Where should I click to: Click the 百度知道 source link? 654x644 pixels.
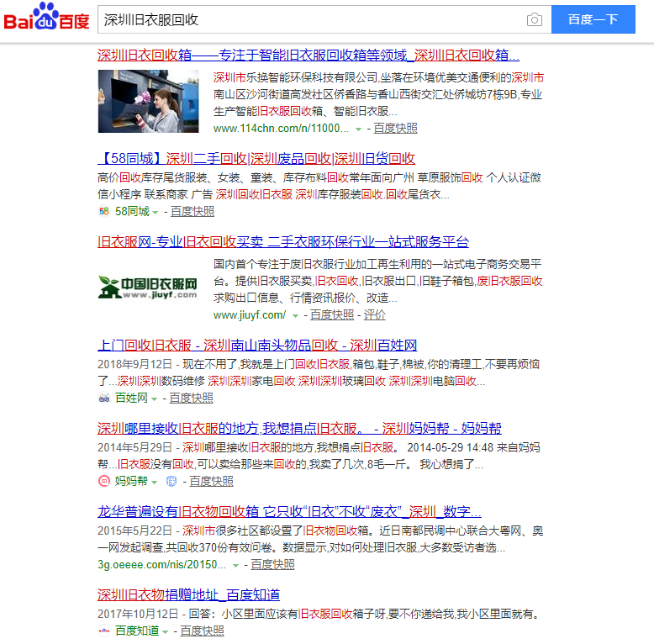tap(137, 631)
